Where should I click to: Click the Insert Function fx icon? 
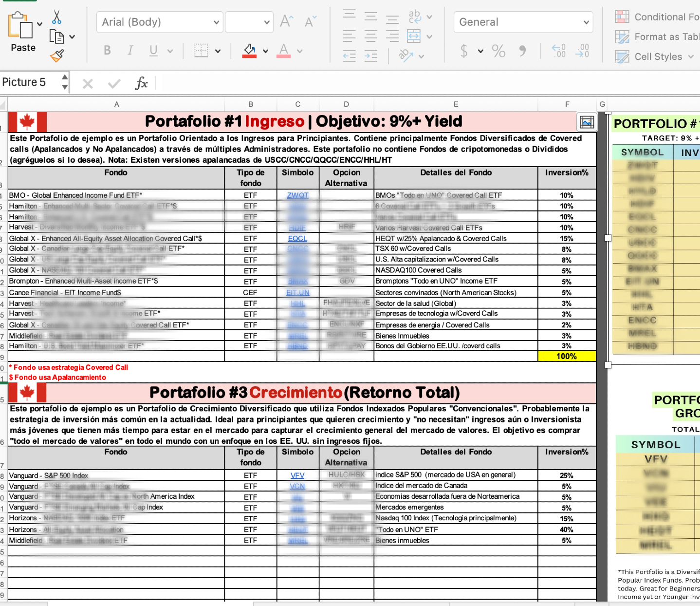pos(141,83)
